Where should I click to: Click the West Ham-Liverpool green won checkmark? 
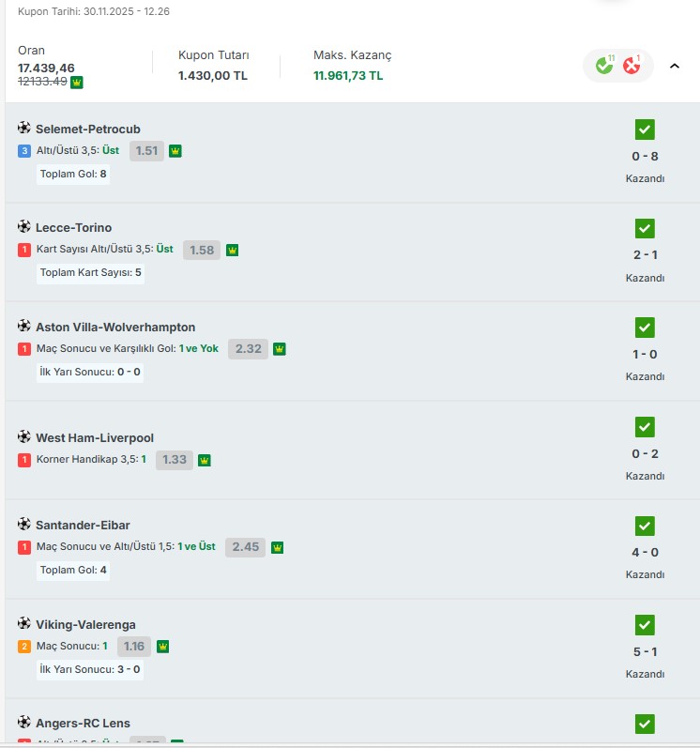tap(645, 427)
